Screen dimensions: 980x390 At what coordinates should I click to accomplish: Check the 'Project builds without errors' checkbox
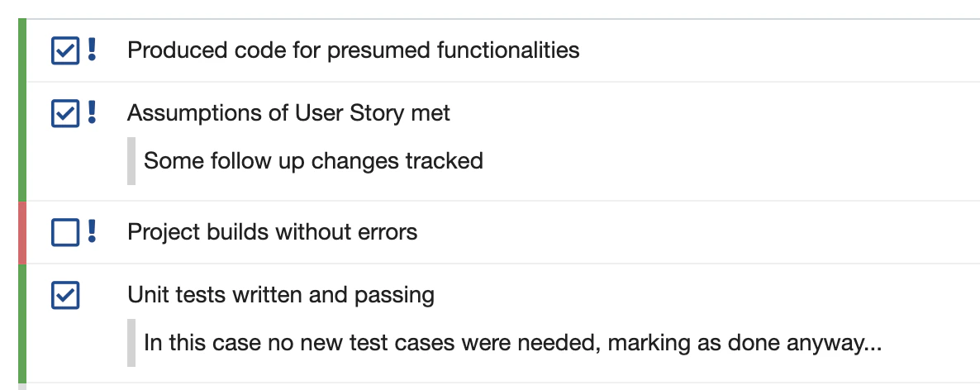65,232
